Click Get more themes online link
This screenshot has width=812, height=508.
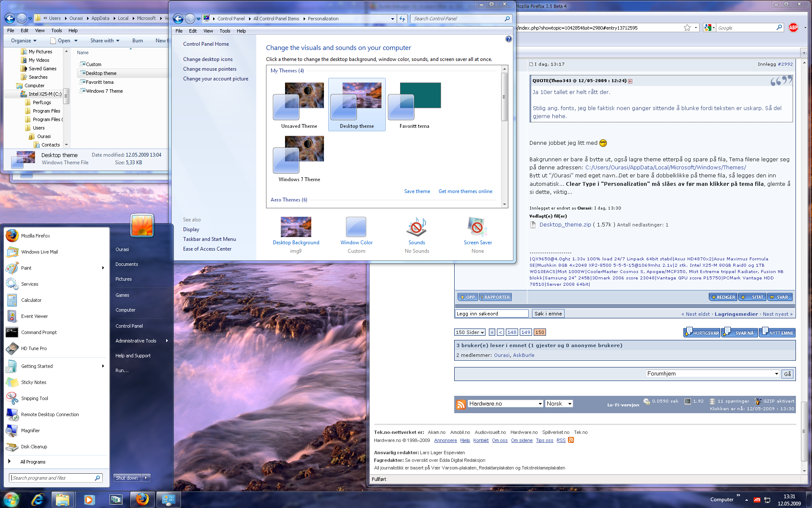465,191
